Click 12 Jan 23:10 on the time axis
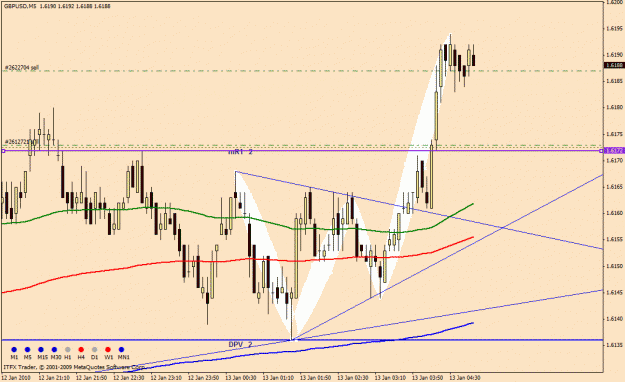 pyautogui.click(x=166, y=377)
